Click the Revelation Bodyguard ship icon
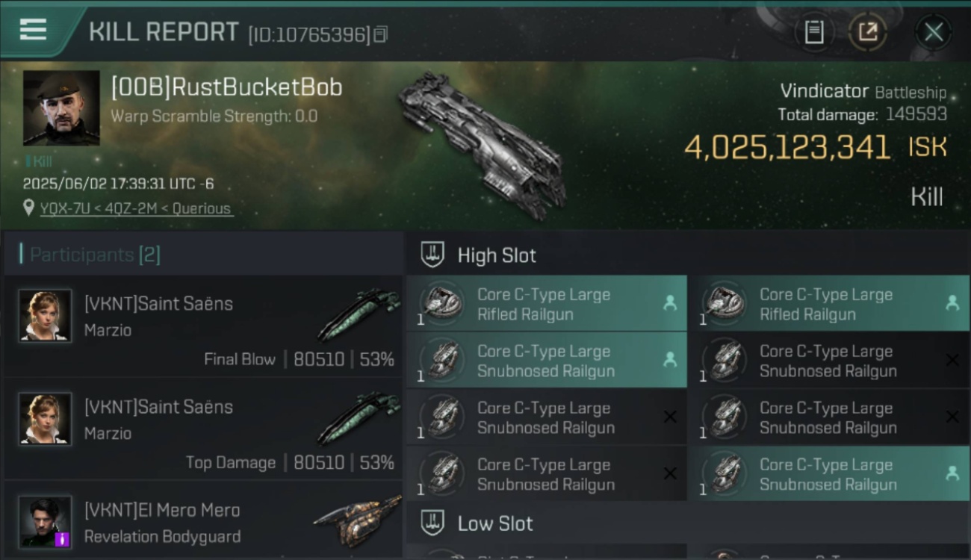Image resolution: width=971 pixels, height=560 pixels. pyautogui.click(x=357, y=520)
